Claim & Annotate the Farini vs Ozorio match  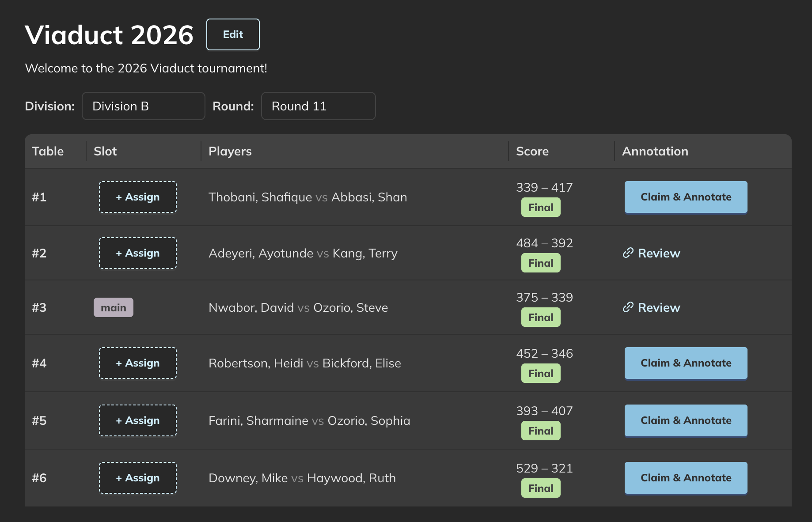685,420
